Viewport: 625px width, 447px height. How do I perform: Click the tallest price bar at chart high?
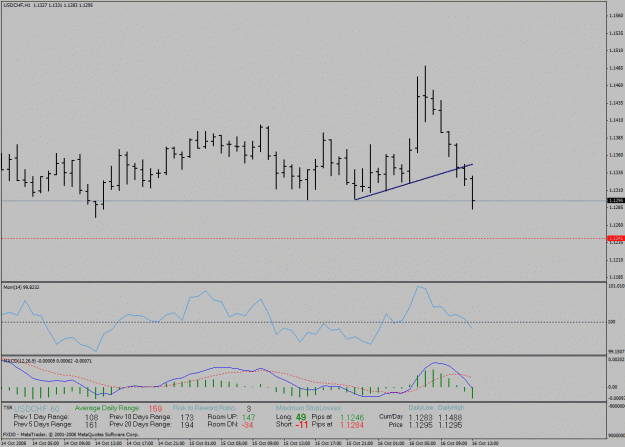click(x=425, y=94)
